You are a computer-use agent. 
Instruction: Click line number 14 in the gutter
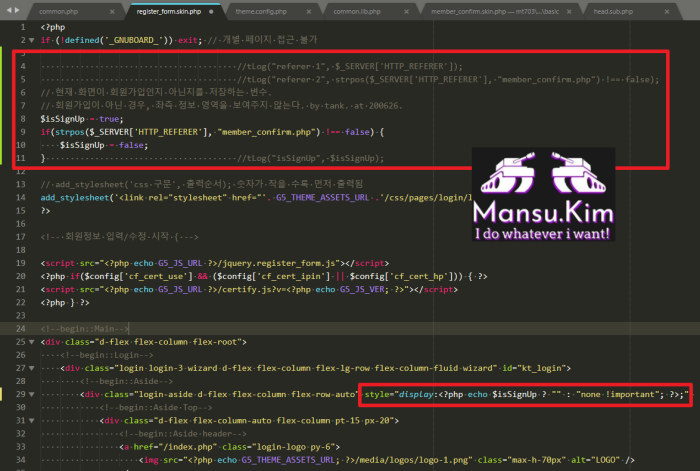pyautogui.click(x=21, y=197)
